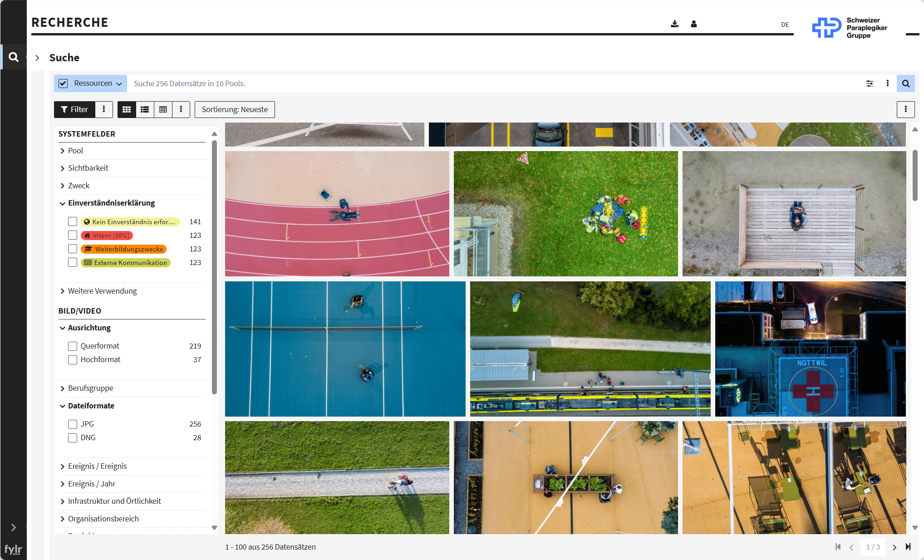Image resolution: width=924 pixels, height=560 pixels.
Task: Open the Sortierung: Neueste menu
Action: (235, 109)
